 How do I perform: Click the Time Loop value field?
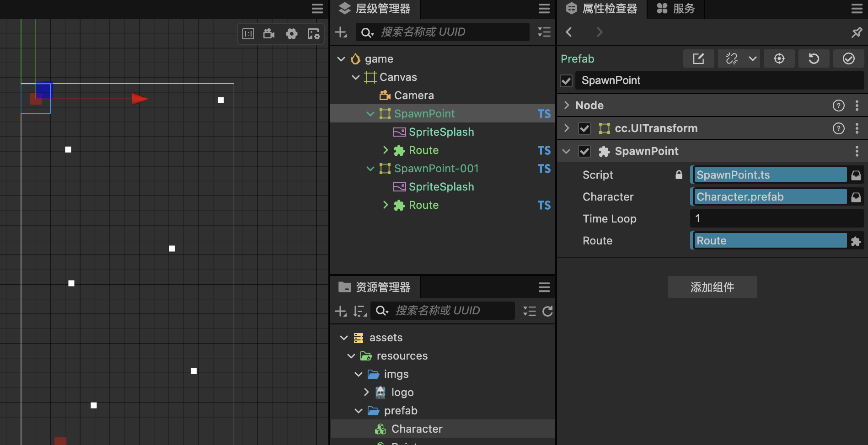(777, 218)
